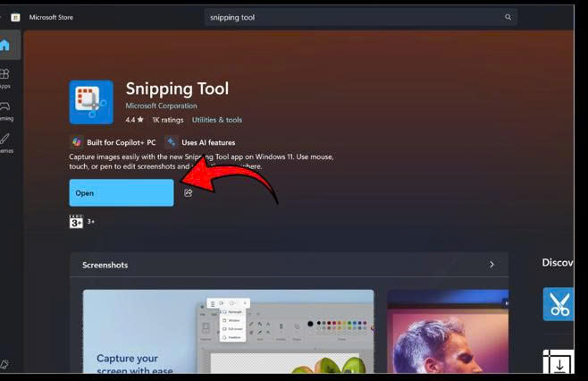Open the scissors app in Discover

point(559,304)
